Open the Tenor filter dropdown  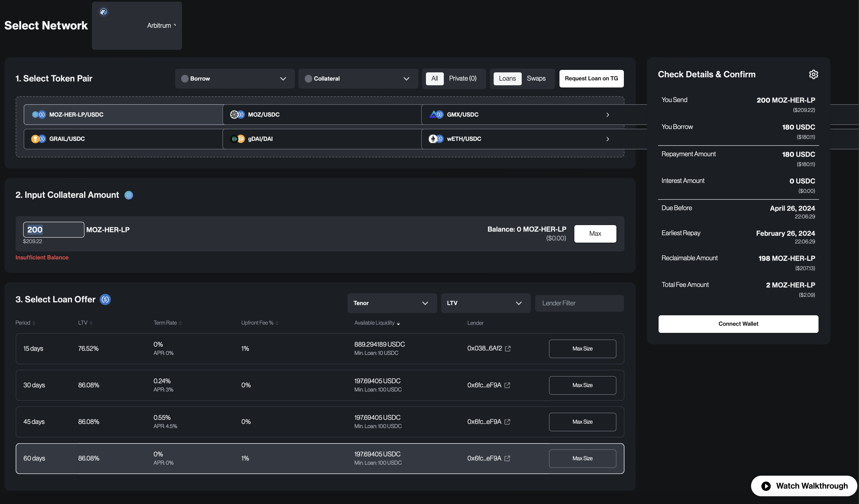tap(392, 303)
